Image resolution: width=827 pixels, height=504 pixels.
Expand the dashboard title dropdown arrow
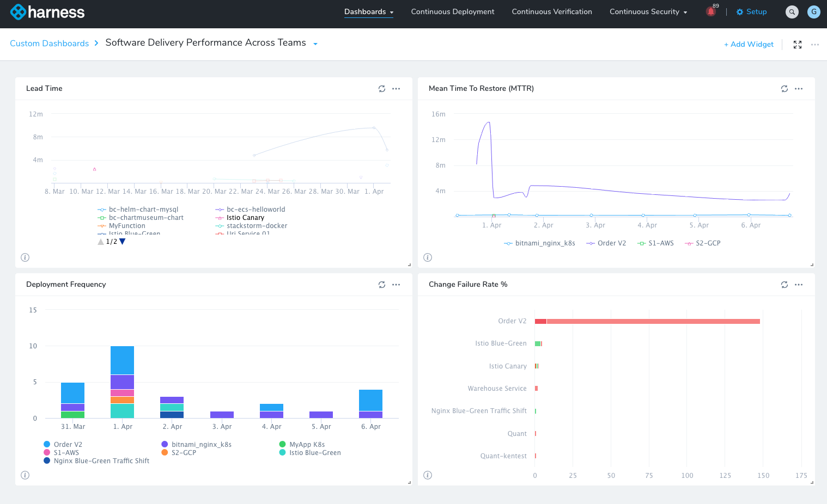click(x=315, y=44)
